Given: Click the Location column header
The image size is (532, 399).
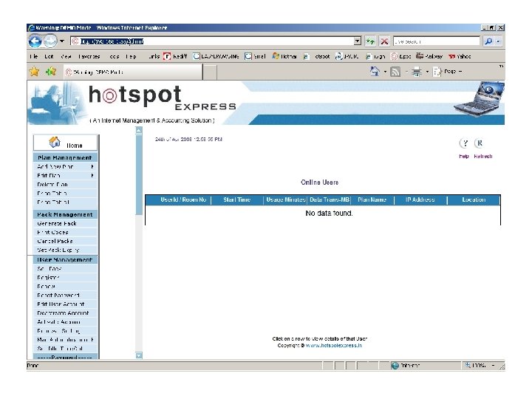Looking at the screenshot, I should tap(474, 199).
